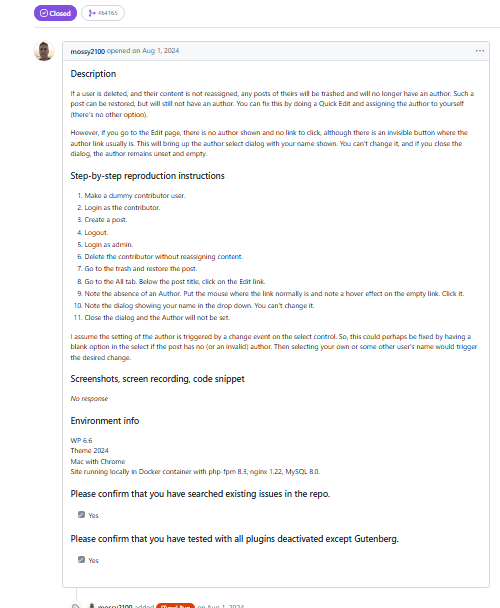Click the Environment info heading
Image resolution: width=500 pixels, height=608 pixels.
[105, 421]
